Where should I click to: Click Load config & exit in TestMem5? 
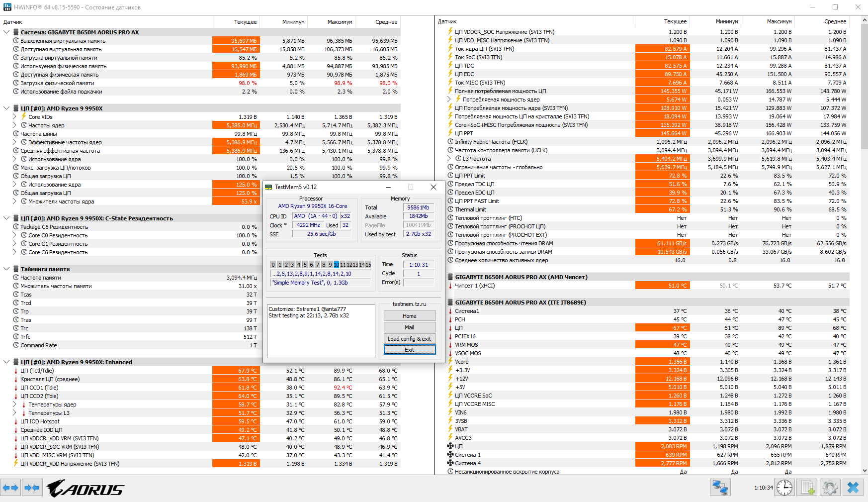tap(410, 339)
